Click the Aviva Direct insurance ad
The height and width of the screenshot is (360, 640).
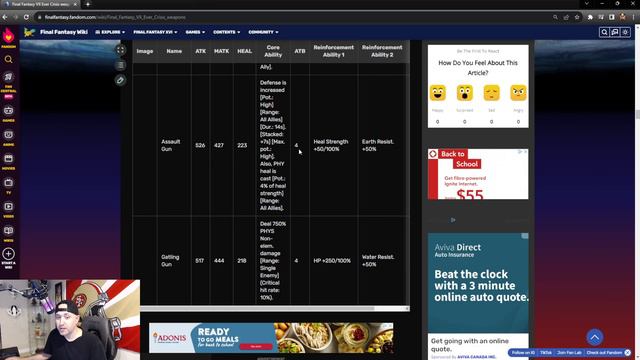coord(478,282)
